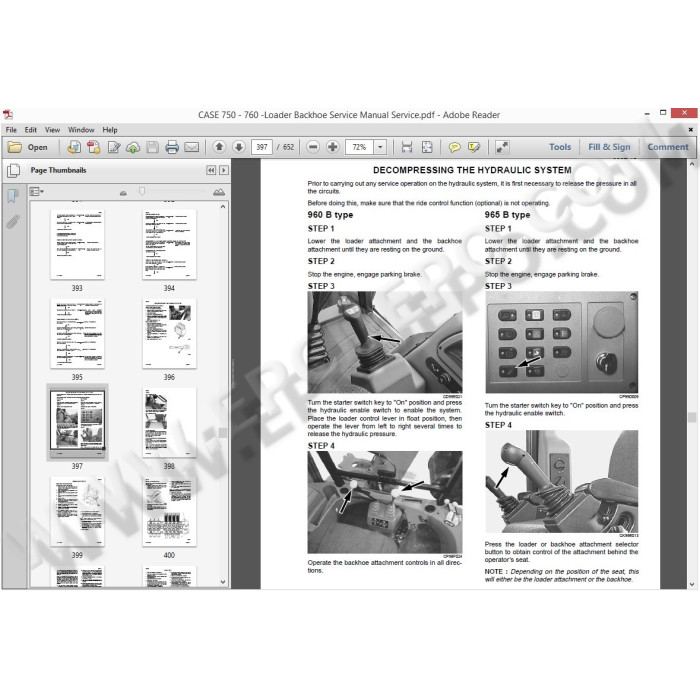The height and width of the screenshot is (700, 700).
Task: Click the '965 B type' heading
Action: 507,215
